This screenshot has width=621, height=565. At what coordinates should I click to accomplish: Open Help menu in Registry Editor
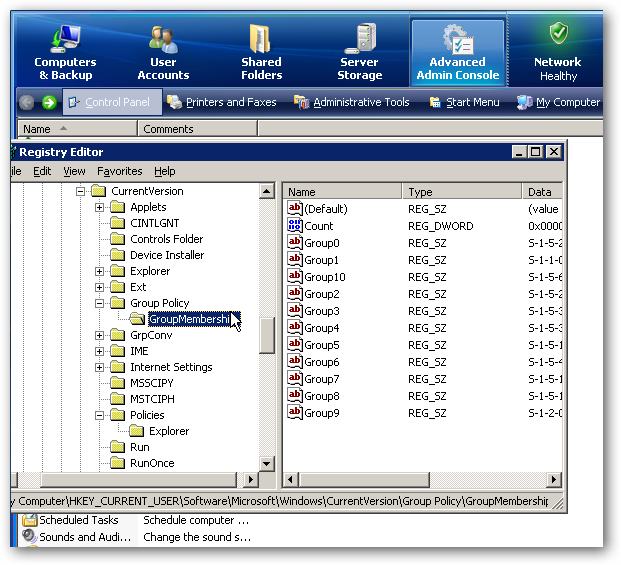tap(165, 171)
